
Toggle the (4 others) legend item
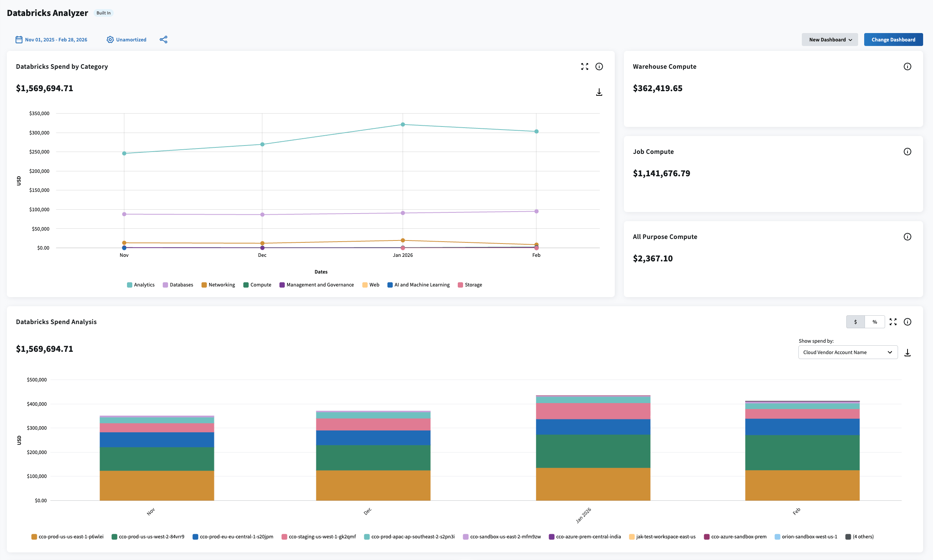tap(860, 537)
